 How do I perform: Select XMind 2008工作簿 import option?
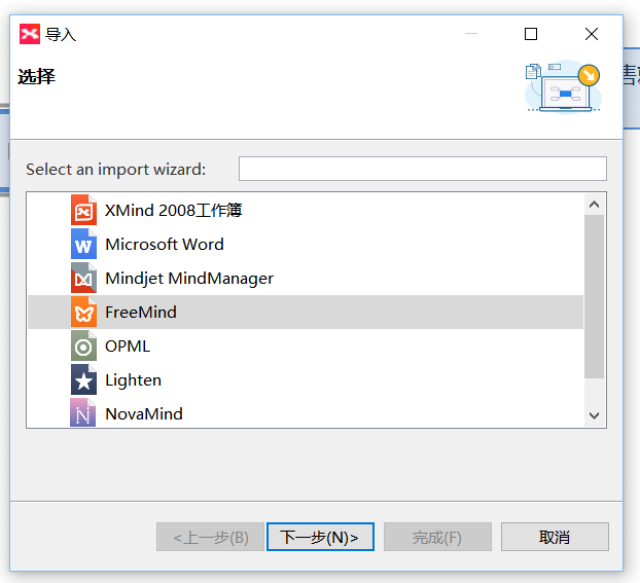[173, 211]
